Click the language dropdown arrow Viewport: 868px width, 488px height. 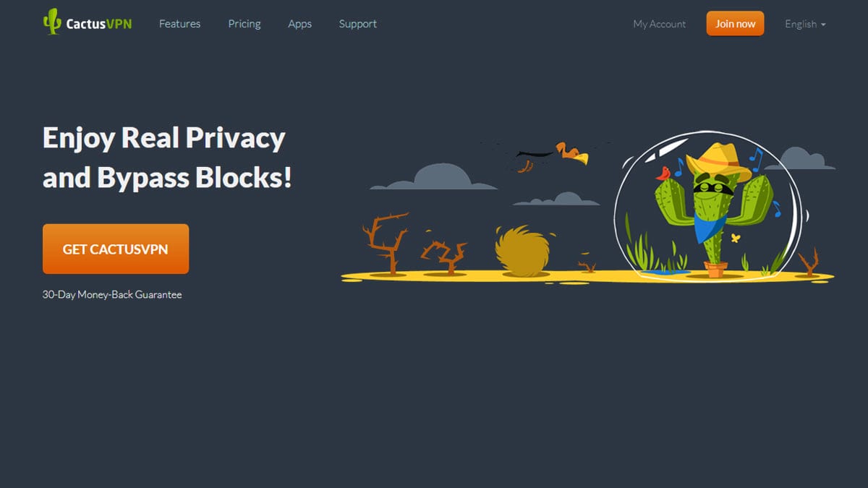pyautogui.click(x=823, y=25)
